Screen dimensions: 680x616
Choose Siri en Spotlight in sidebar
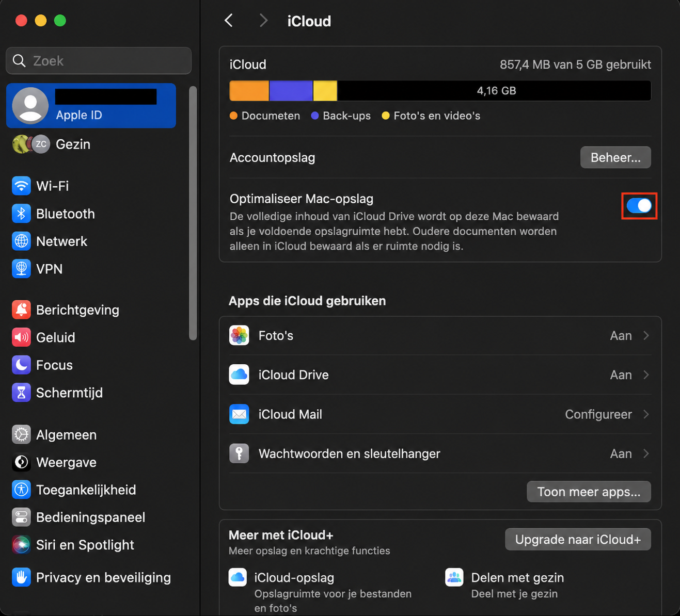pos(91,545)
